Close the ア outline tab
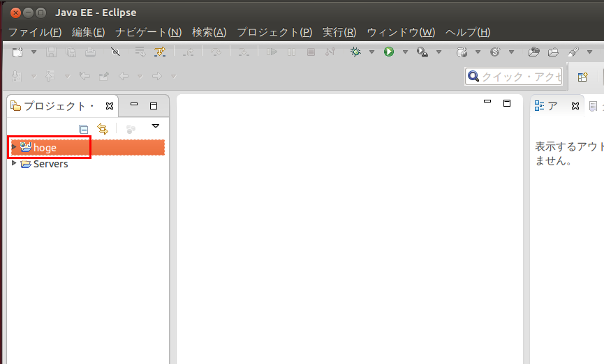The image size is (604, 364). (575, 106)
